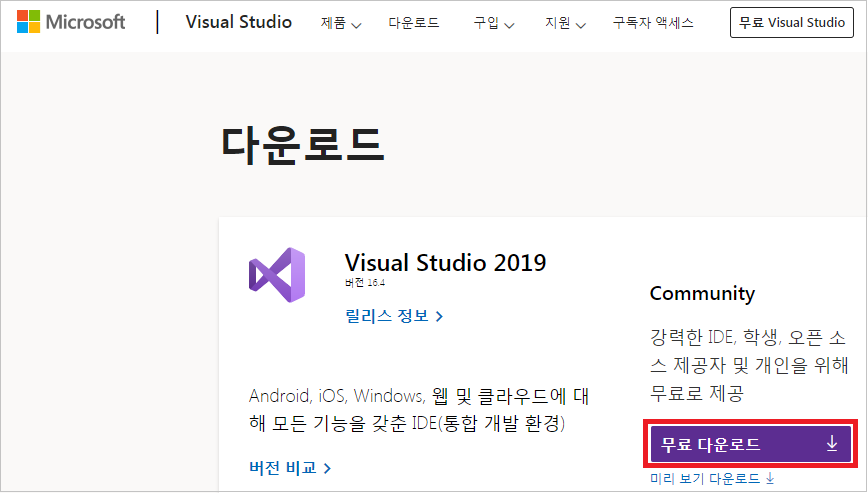
Task: Open the 다운로드 menu item
Action: coord(414,23)
